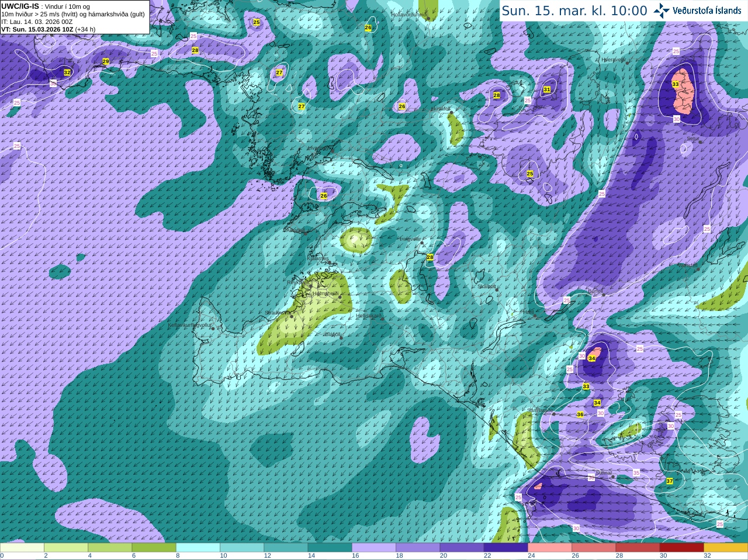This screenshot has height=560, width=748.
Task: Click the yellow gust maximum label 32
Action: pos(67,72)
